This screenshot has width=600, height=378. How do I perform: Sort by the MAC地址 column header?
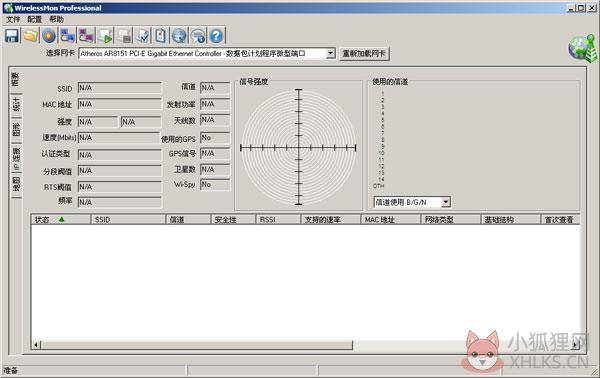coord(391,220)
